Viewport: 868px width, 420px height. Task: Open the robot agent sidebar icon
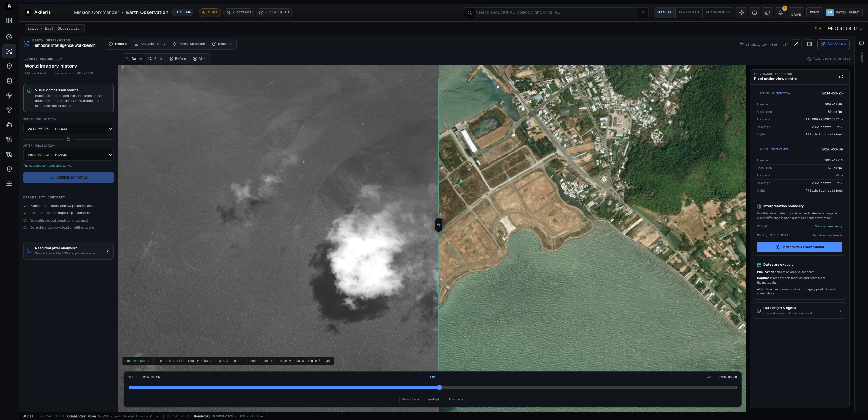pos(9,125)
